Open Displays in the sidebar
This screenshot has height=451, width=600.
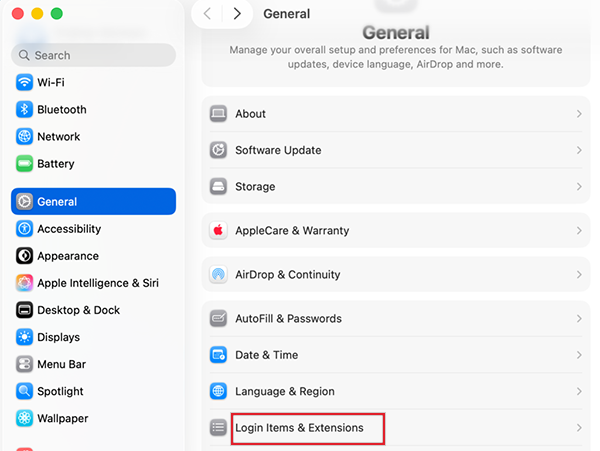pos(59,337)
